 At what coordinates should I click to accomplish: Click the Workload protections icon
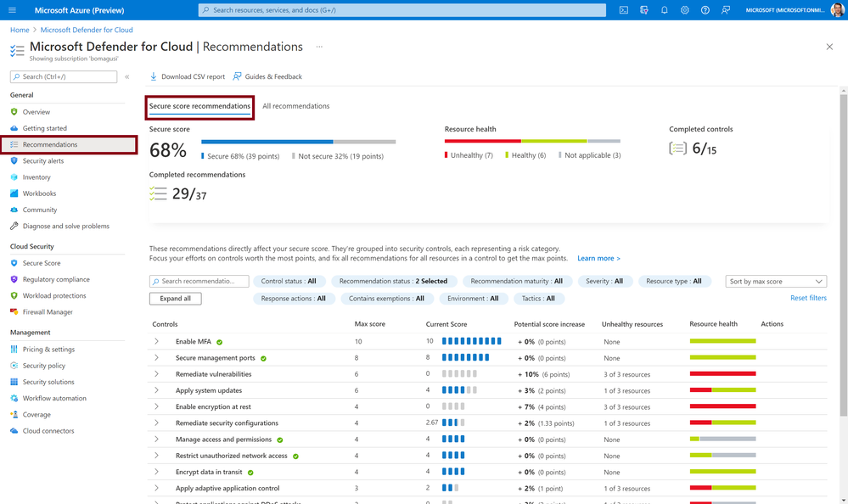pos(14,295)
